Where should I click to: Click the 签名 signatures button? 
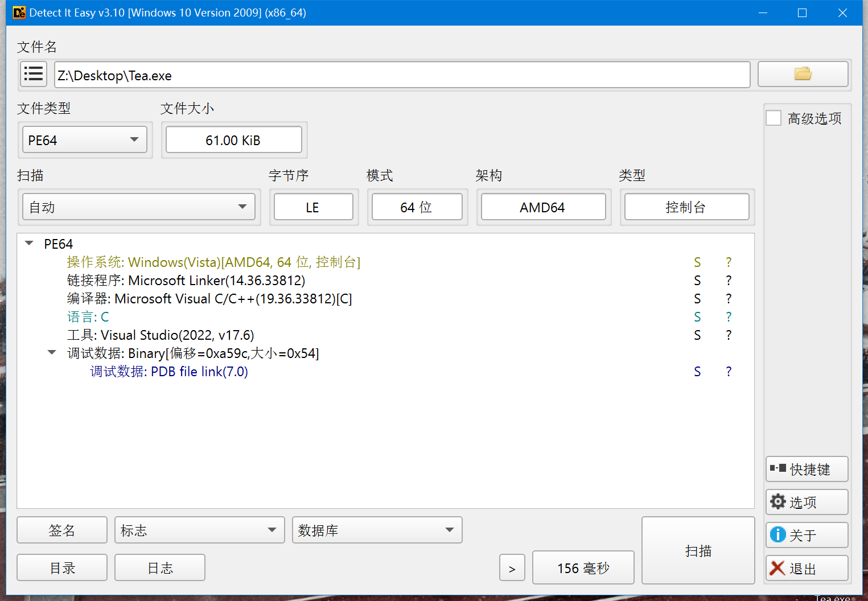coord(62,530)
